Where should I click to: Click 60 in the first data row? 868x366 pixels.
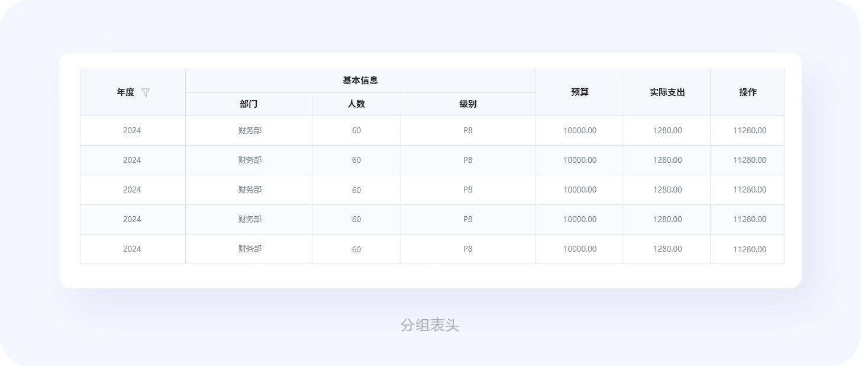[x=356, y=131]
